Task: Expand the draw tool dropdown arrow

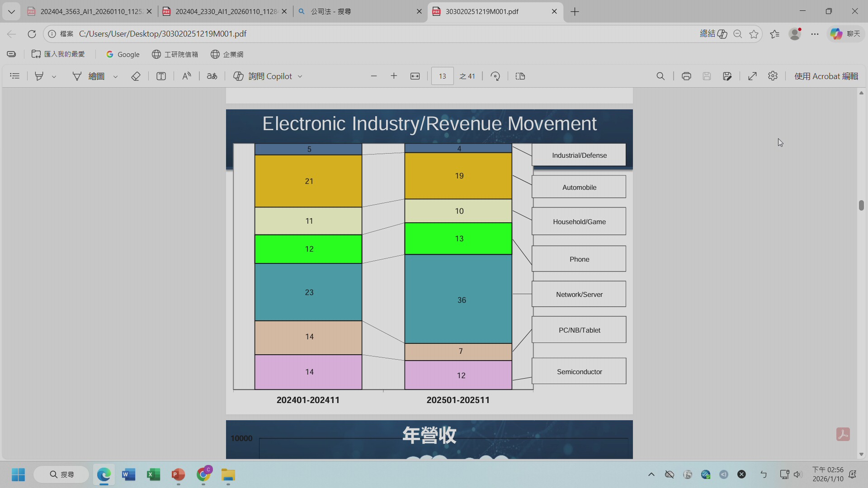Action: click(116, 77)
